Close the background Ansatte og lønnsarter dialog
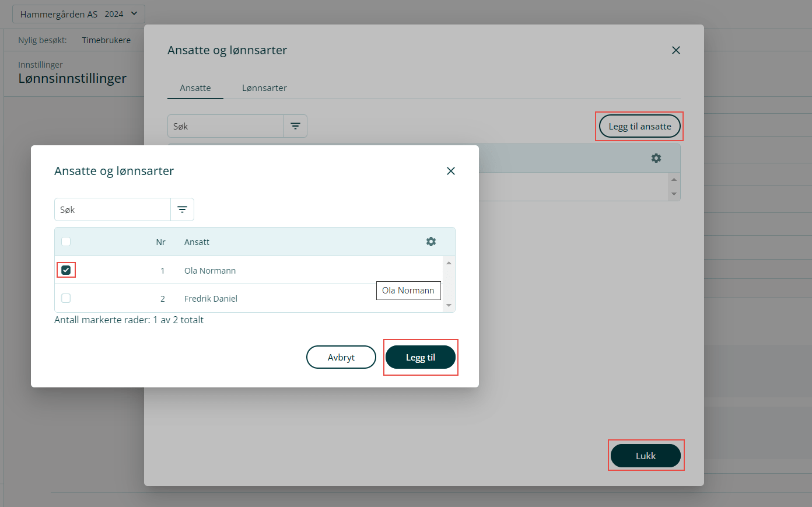Screen dimensions: 812x507 click(675, 50)
